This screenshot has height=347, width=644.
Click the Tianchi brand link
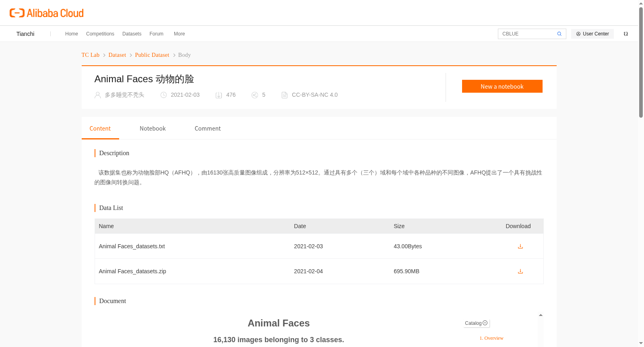25,34
